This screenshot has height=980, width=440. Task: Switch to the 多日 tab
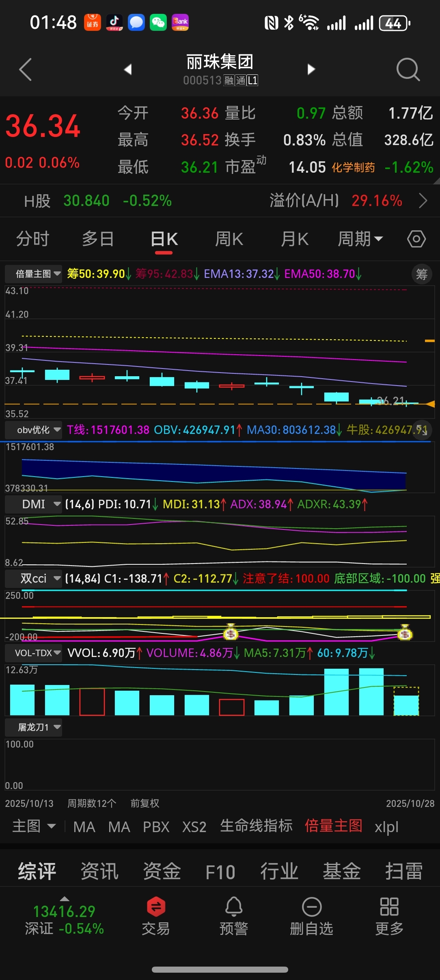click(98, 239)
